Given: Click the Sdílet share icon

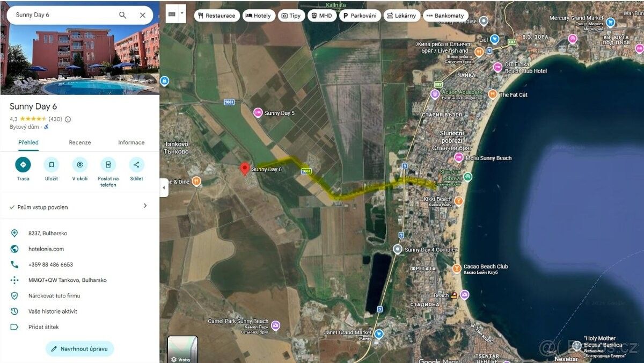Looking at the screenshot, I should pyautogui.click(x=136, y=164).
